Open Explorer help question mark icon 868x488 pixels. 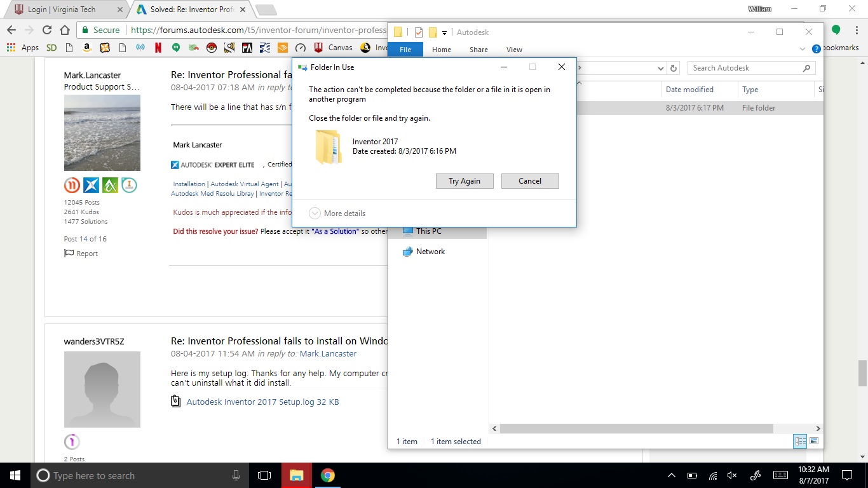click(x=817, y=49)
